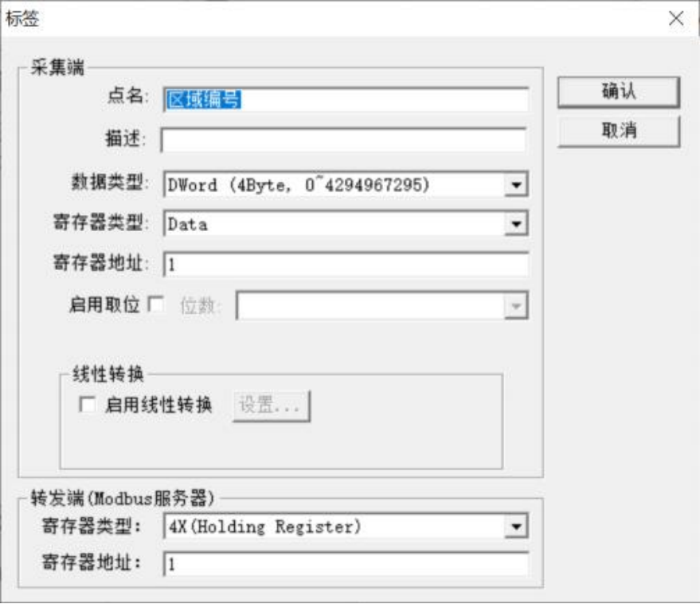The width and height of the screenshot is (700, 604).
Task: Enable the 启用取位 checkbox
Action: pyautogui.click(x=156, y=304)
